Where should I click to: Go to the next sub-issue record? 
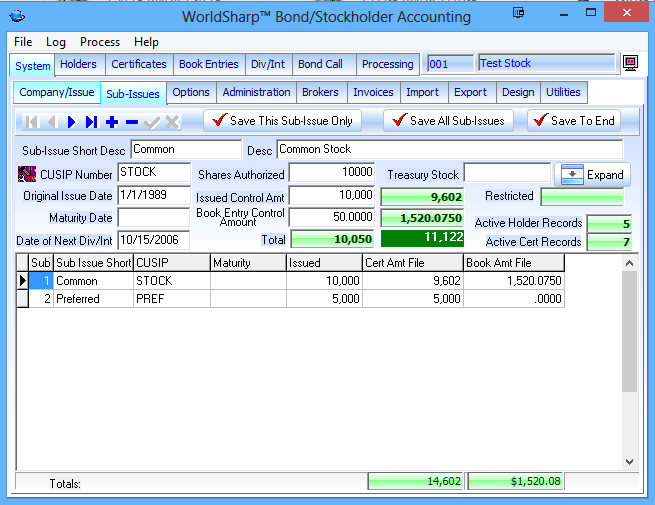click(72, 122)
